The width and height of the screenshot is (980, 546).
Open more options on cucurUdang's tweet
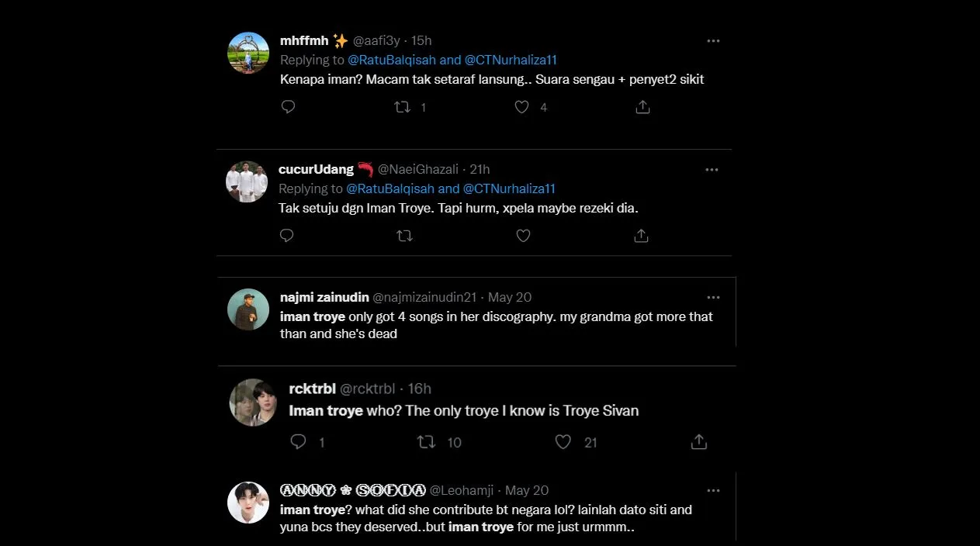712,170
